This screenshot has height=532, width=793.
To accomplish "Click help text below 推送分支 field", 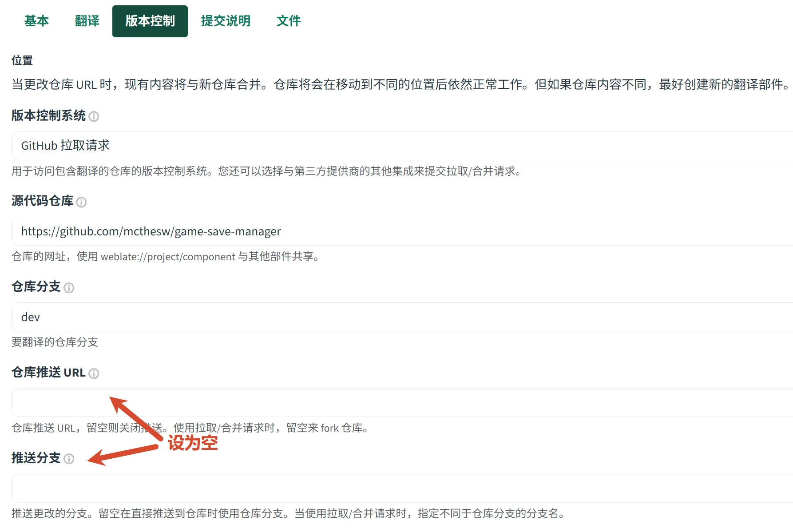I will 288,513.
